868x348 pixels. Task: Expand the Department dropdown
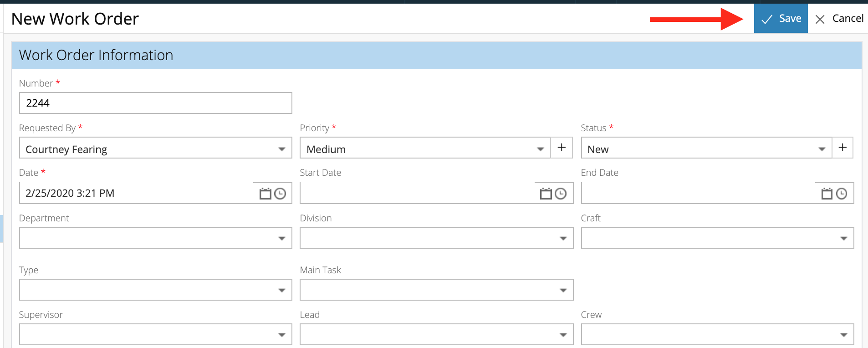[x=155, y=238]
